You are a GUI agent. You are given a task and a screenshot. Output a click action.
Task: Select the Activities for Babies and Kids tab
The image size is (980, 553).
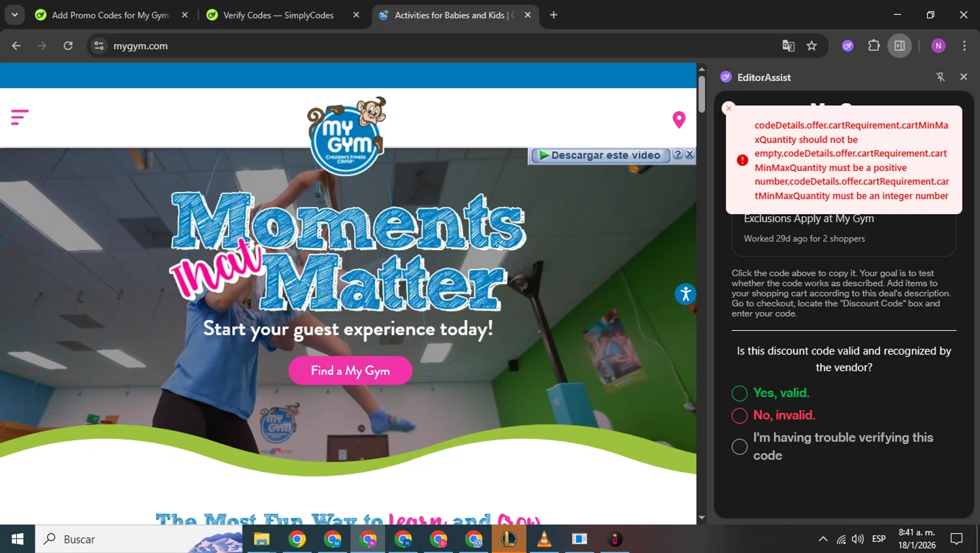(455, 15)
